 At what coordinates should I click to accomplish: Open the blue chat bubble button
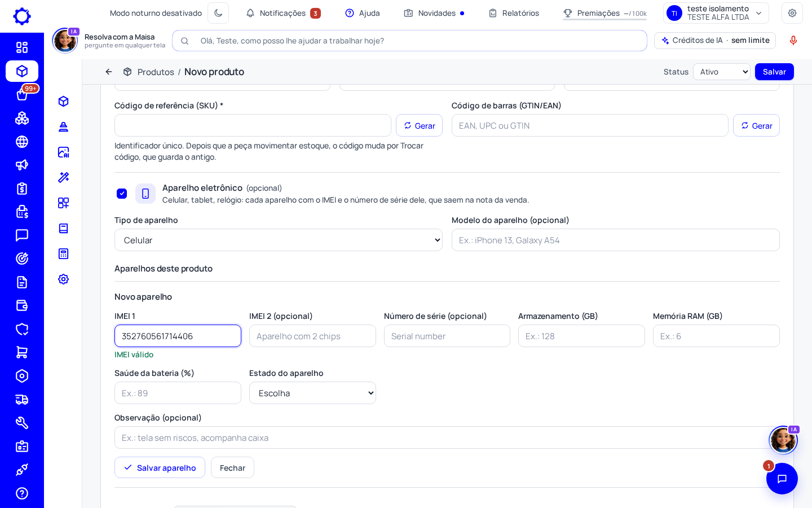782,479
